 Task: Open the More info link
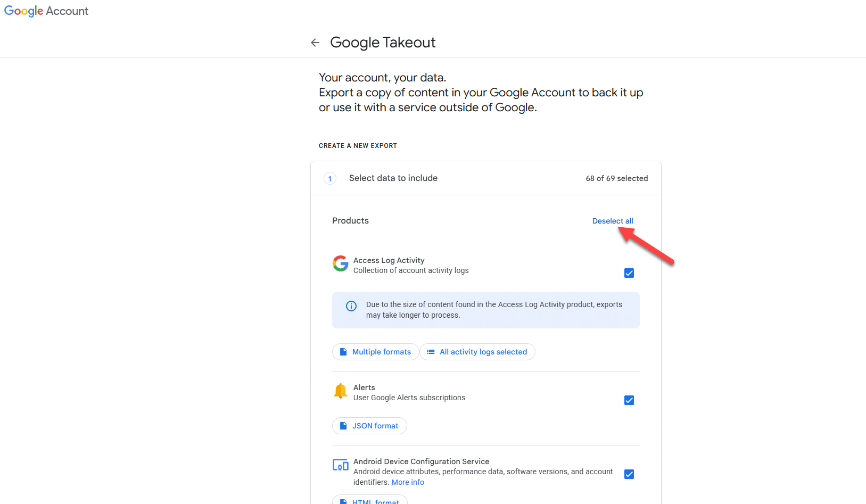pos(408,482)
